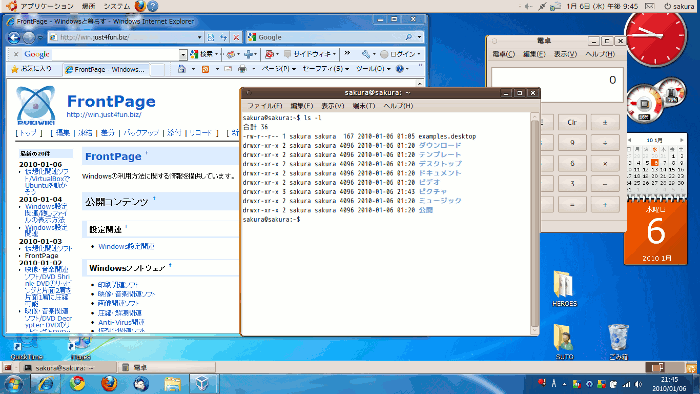
Task: Open the IE address bar dropdown arrow
Action: click(200, 37)
